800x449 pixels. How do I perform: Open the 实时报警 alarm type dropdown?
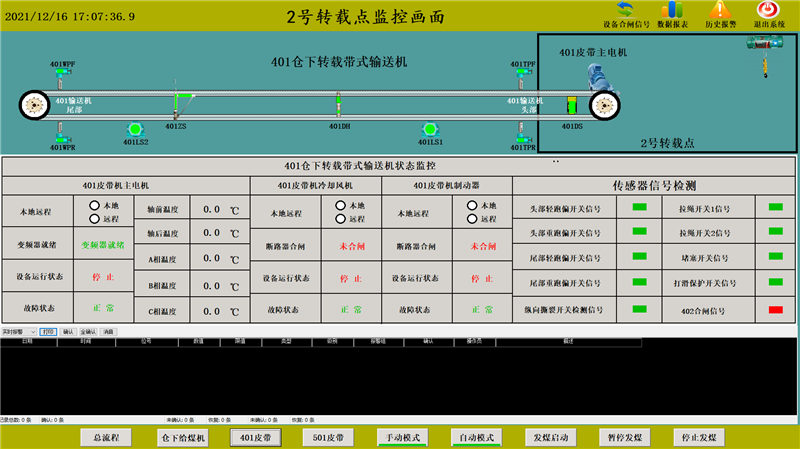click(x=34, y=330)
